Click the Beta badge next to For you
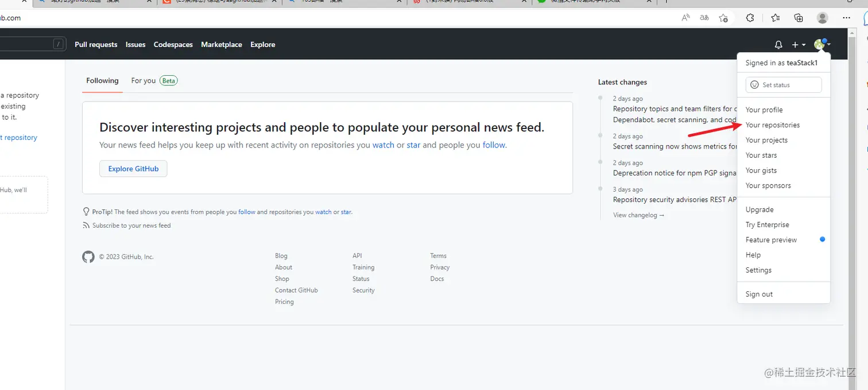The height and width of the screenshot is (390, 868). [x=168, y=81]
